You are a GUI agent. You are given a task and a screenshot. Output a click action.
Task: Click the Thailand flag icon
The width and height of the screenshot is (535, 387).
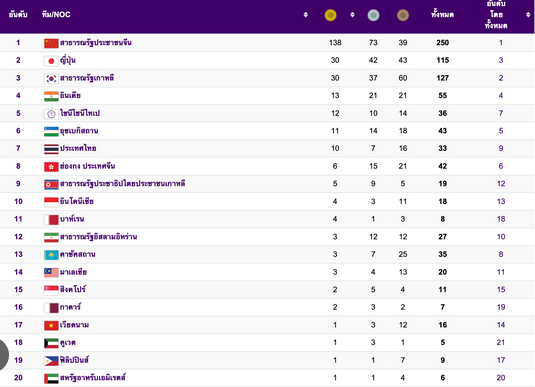click(51, 149)
